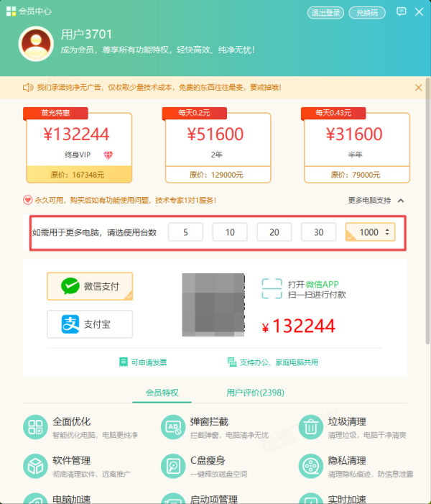Screen dimensions: 431x504
Task: Switch to the 用户评价(2398) tab
Action: coord(255,393)
